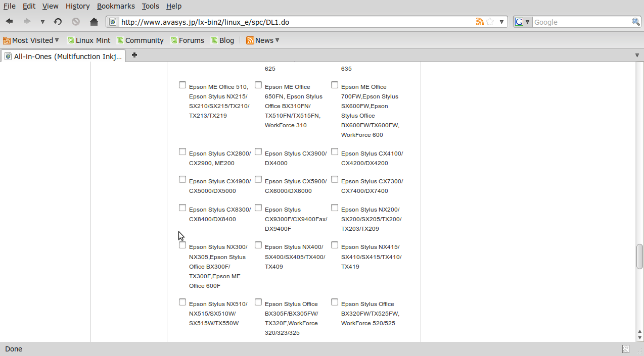
Task: Click the Google search engine icon
Action: (x=519, y=22)
